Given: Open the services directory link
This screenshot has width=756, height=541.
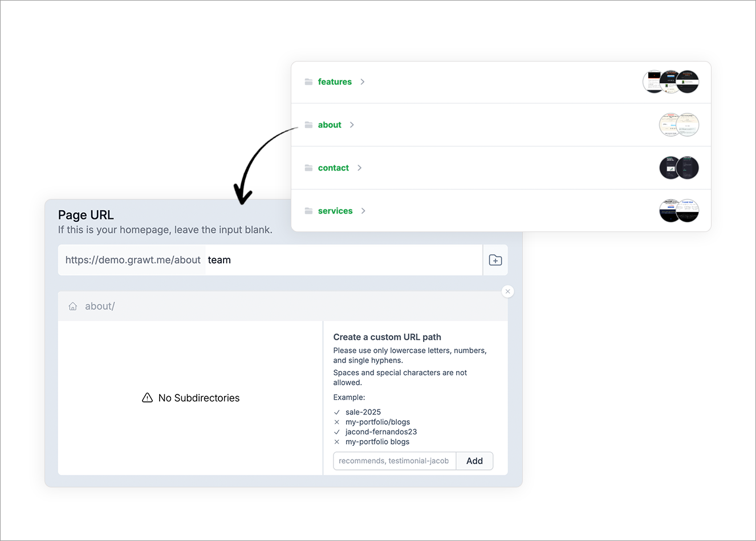Looking at the screenshot, I should [x=335, y=211].
